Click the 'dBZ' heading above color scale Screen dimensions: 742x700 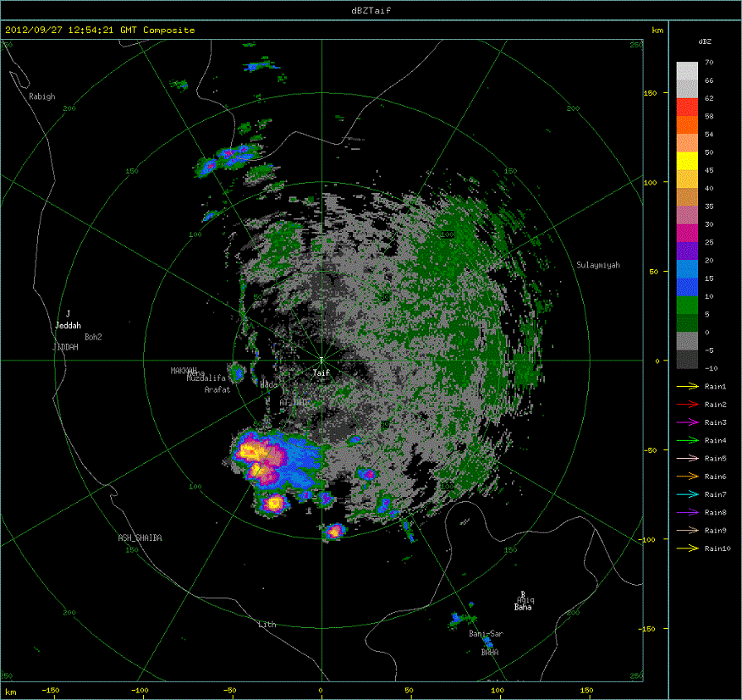coord(705,41)
